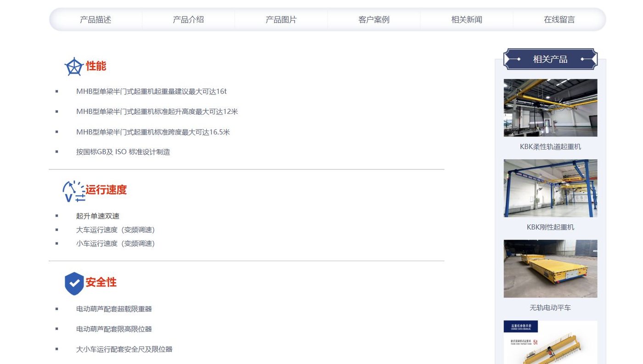This screenshot has height=364, width=643.
Task: Click the shield checkmark 安全性 icon
Action: click(74, 283)
